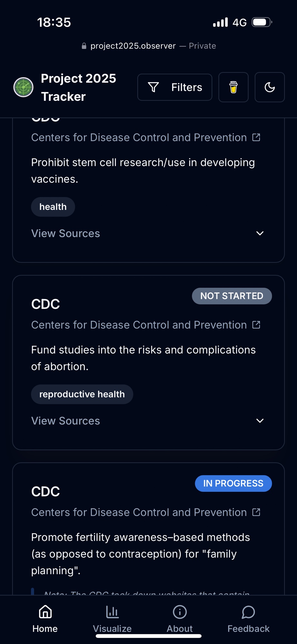
Task: Click the beer mug donate icon
Action: pos(233,87)
